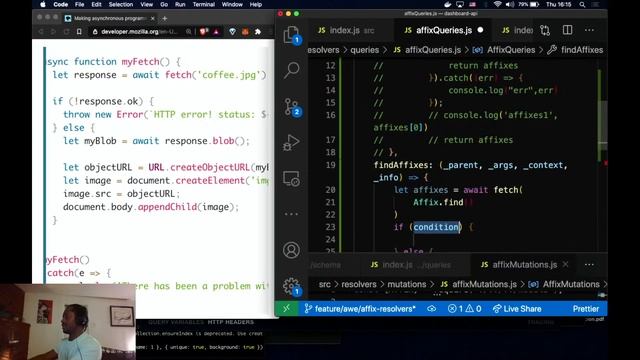This screenshot has width=640, height=360.
Task: Click the HTTP HEADERS tab in background window
Action: [x=231, y=322]
